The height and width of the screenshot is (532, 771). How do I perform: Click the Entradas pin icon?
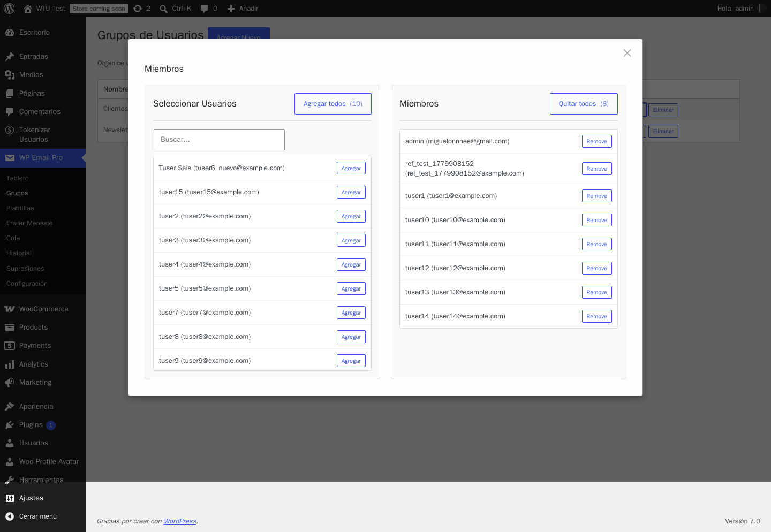[10, 57]
